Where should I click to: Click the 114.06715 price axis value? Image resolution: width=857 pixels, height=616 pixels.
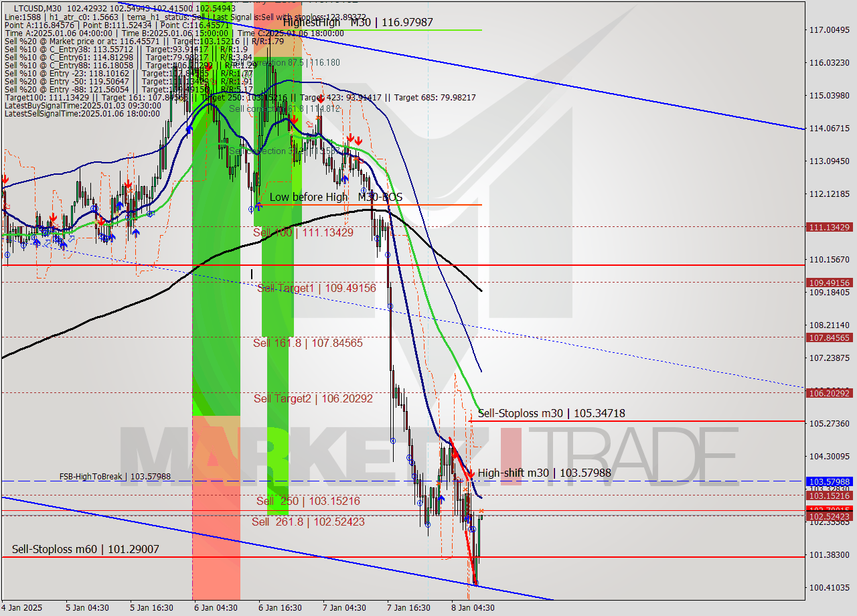point(830,128)
